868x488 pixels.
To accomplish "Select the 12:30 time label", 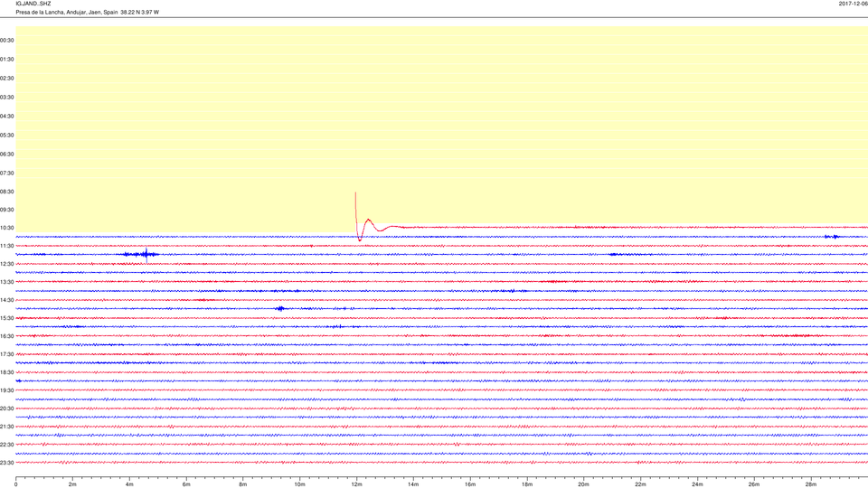I will click(x=7, y=264).
